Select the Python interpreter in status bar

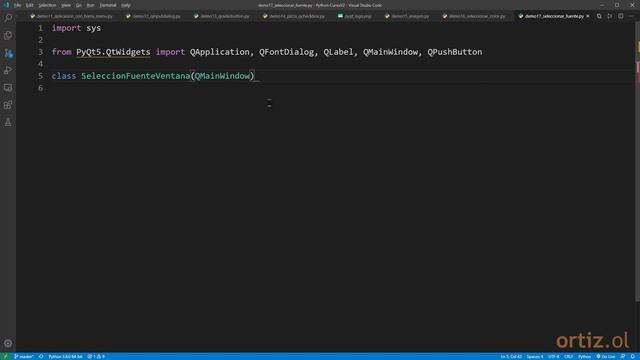pos(65,356)
